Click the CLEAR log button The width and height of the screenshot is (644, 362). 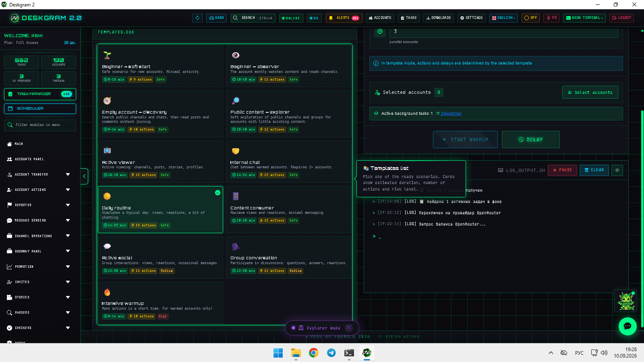tap(594, 170)
